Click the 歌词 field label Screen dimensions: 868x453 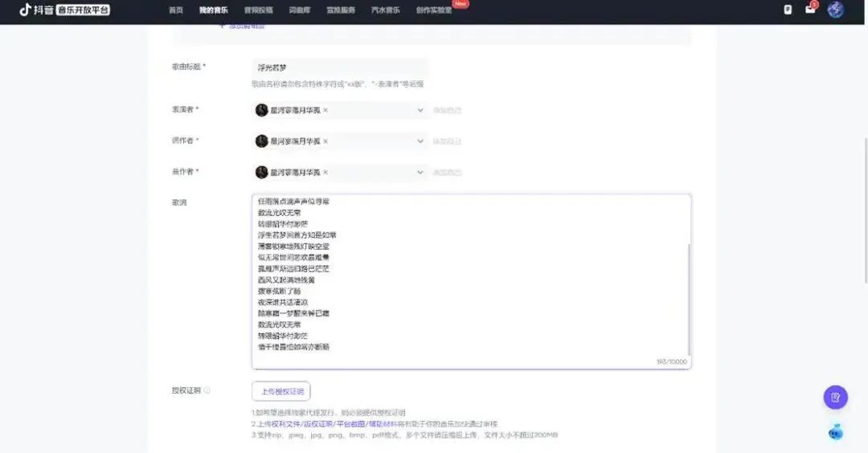[x=179, y=202]
